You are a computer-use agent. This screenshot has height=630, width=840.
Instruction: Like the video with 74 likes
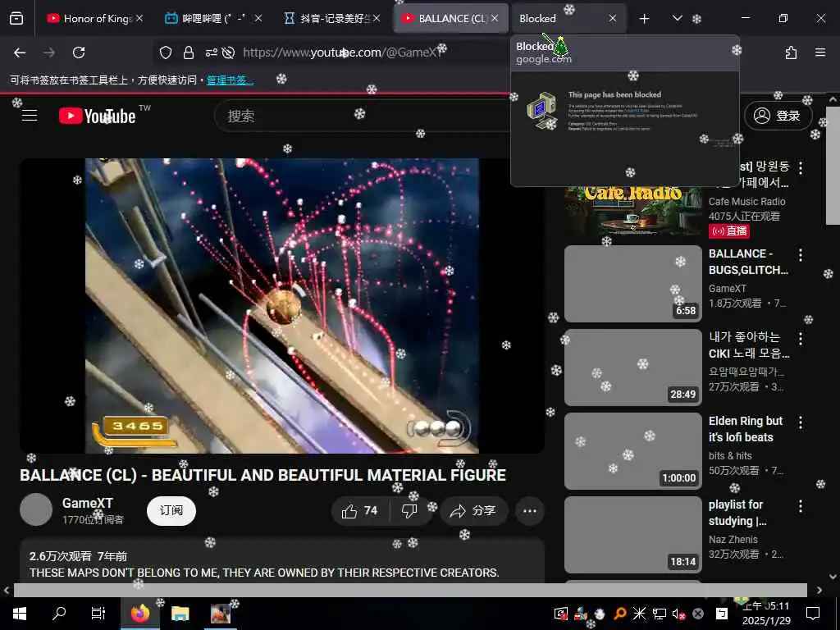pyautogui.click(x=359, y=511)
